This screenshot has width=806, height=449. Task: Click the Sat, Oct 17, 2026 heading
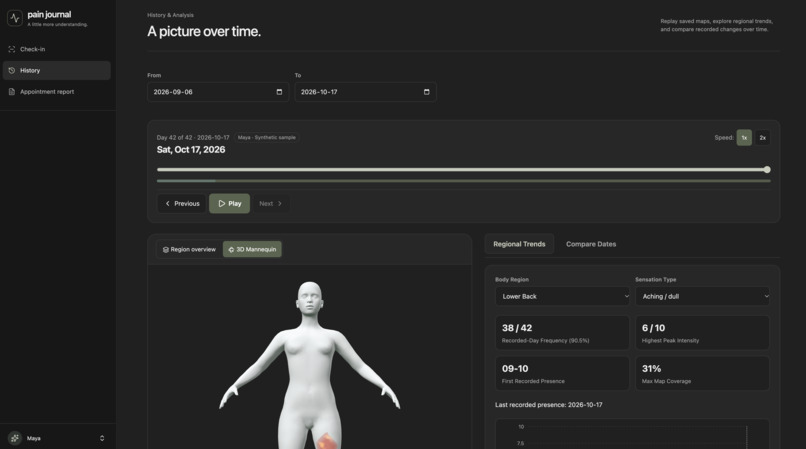(x=191, y=150)
